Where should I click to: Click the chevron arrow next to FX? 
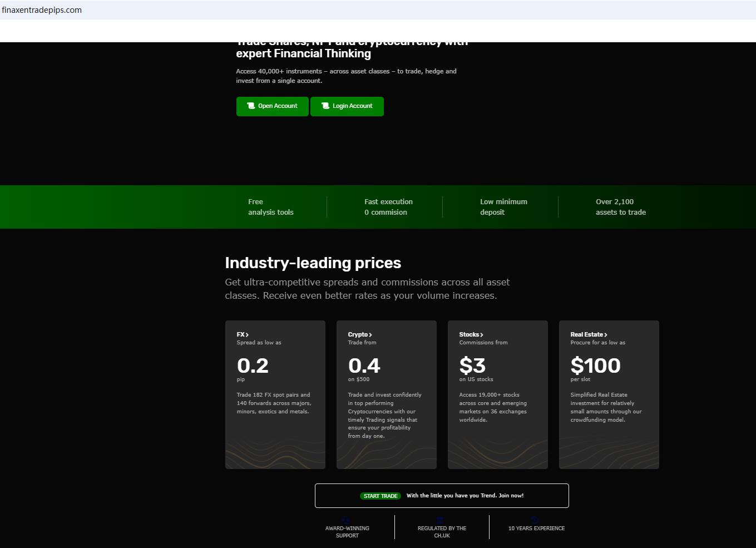pos(247,335)
